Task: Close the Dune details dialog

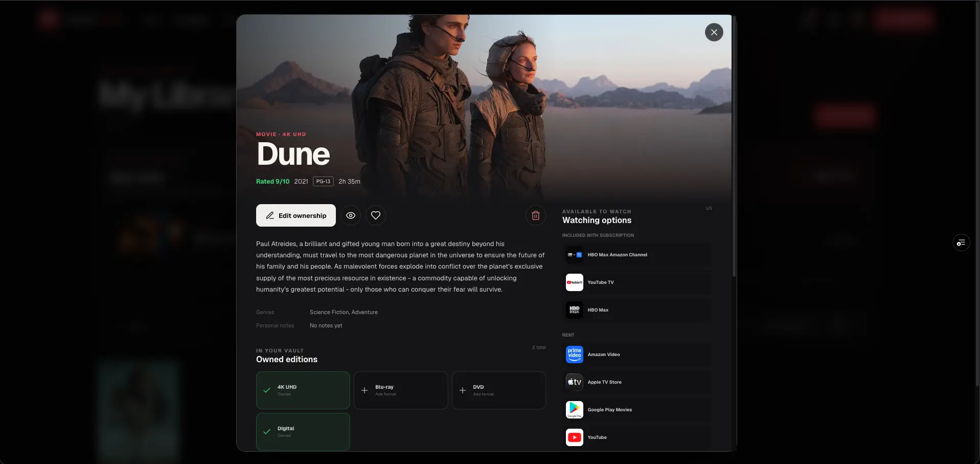Action: pyautogui.click(x=714, y=32)
